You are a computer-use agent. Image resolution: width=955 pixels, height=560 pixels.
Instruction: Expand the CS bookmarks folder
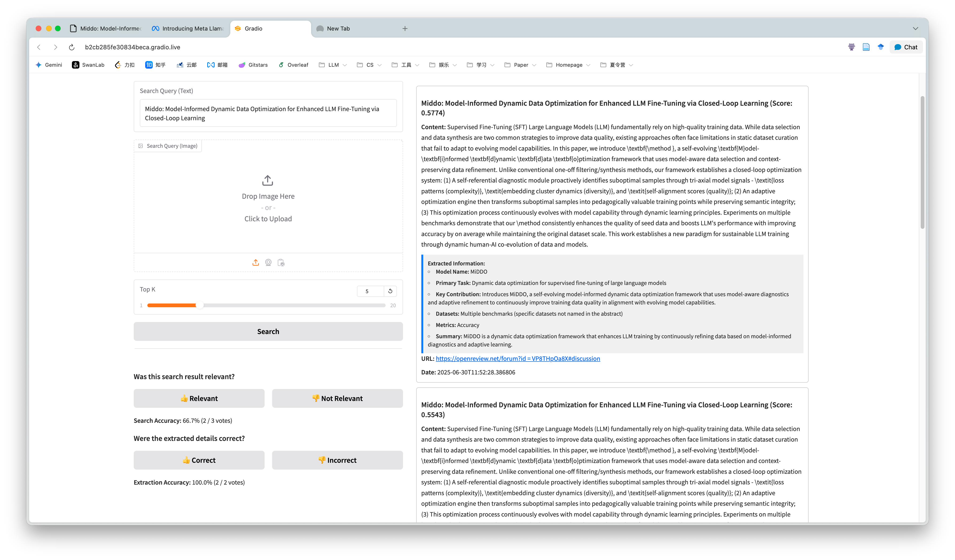click(369, 65)
